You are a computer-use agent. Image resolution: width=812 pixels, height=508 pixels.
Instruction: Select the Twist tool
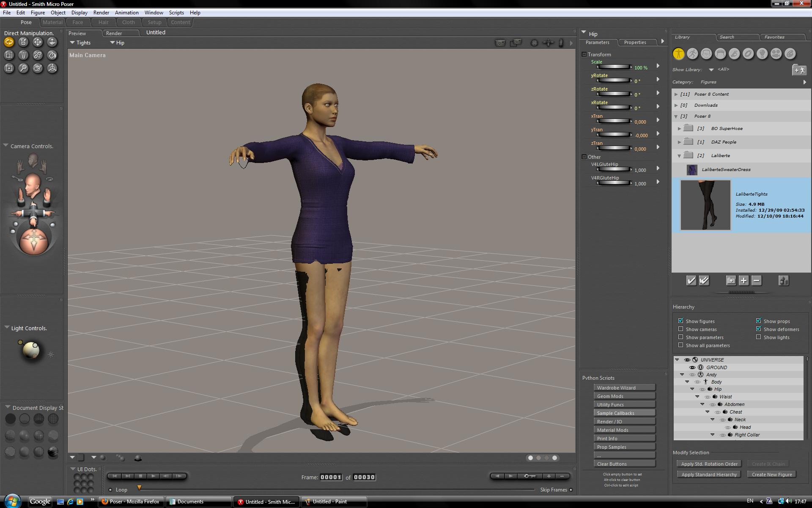point(23,42)
